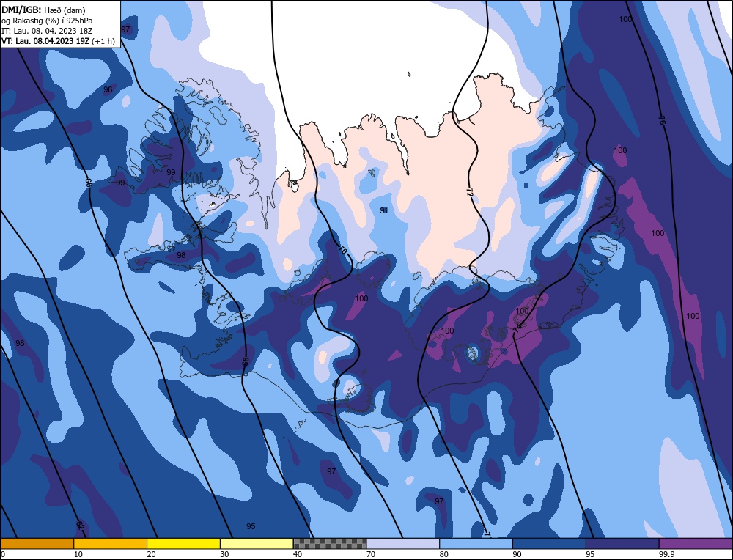
Task: Click the '20' legend tick label
Action: tap(151, 554)
